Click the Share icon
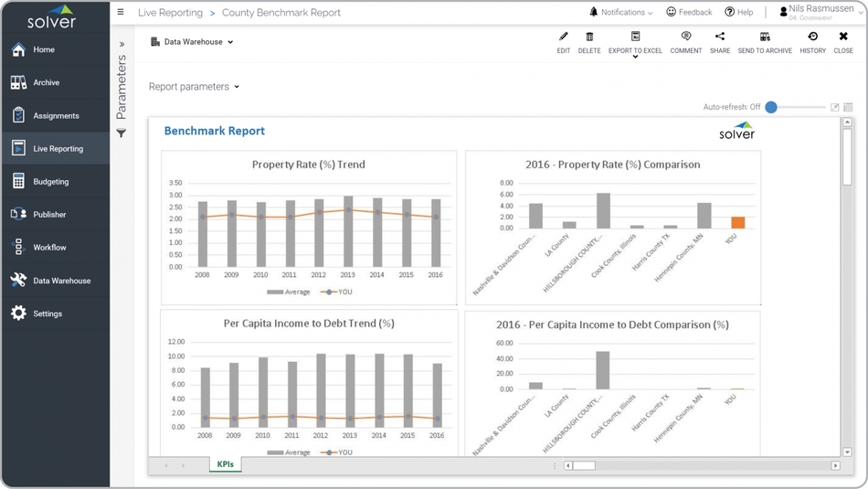 tap(720, 37)
